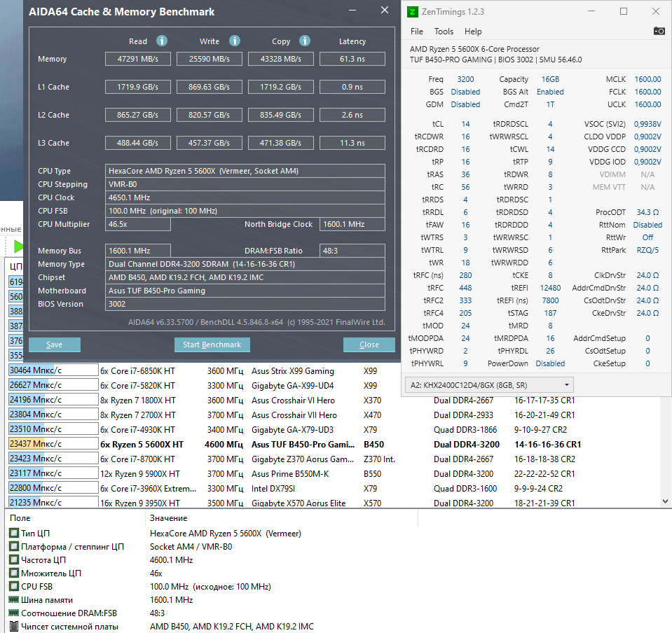Click the chip icon beside Чипсет системной платы
This screenshot has width=672, height=633.
pyautogui.click(x=14, y=626)
